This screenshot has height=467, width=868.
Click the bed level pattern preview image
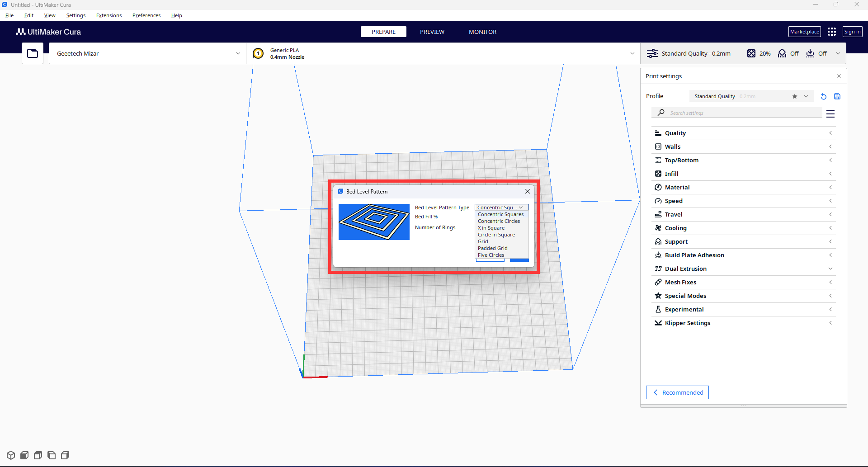point(374,222)
